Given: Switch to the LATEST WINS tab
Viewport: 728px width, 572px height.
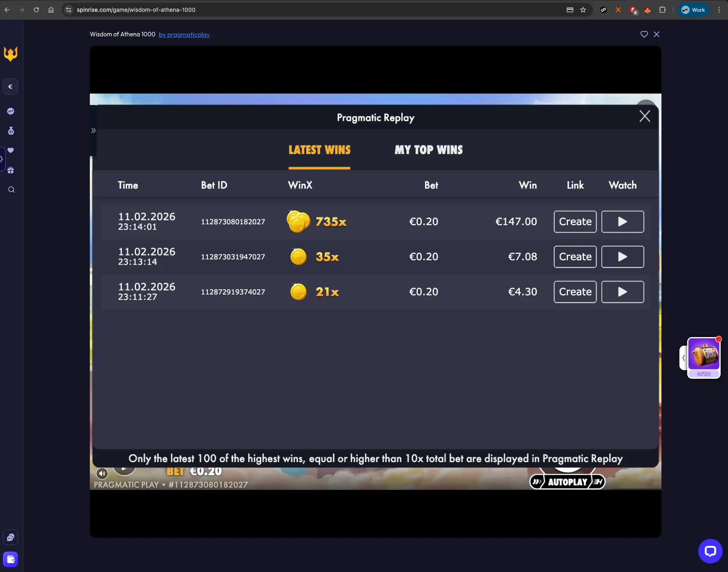Looking at the screenshot, I should pos(319,150).
